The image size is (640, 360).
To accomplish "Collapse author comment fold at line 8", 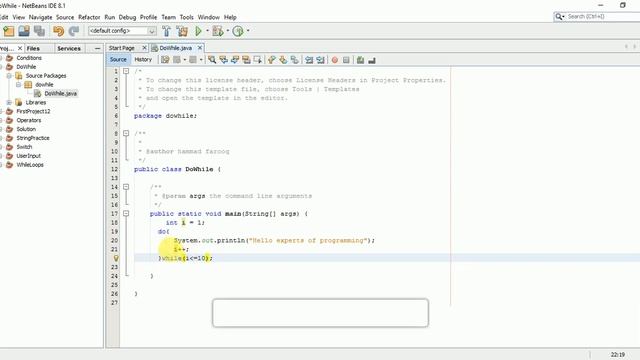I will point(126,133).
